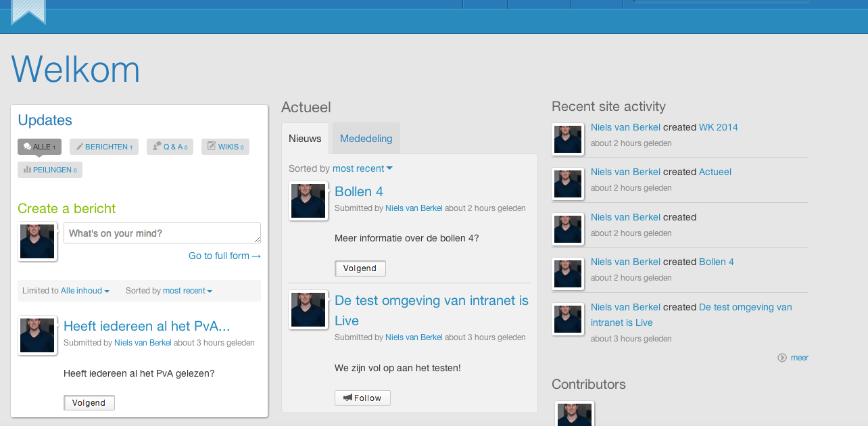Switch to the Mededeling tab
The image size is (868, 426).
[366, 138]
